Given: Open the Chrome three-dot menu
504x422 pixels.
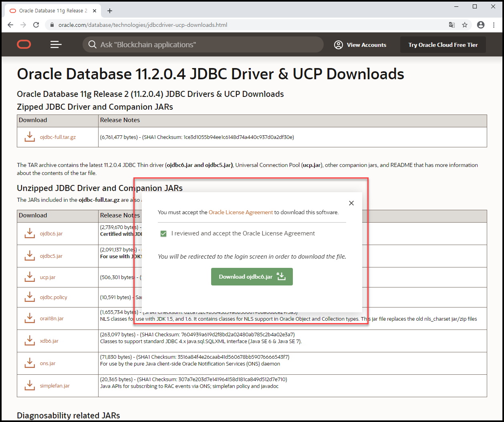Looking at the screenshot, I should (494, 25).
